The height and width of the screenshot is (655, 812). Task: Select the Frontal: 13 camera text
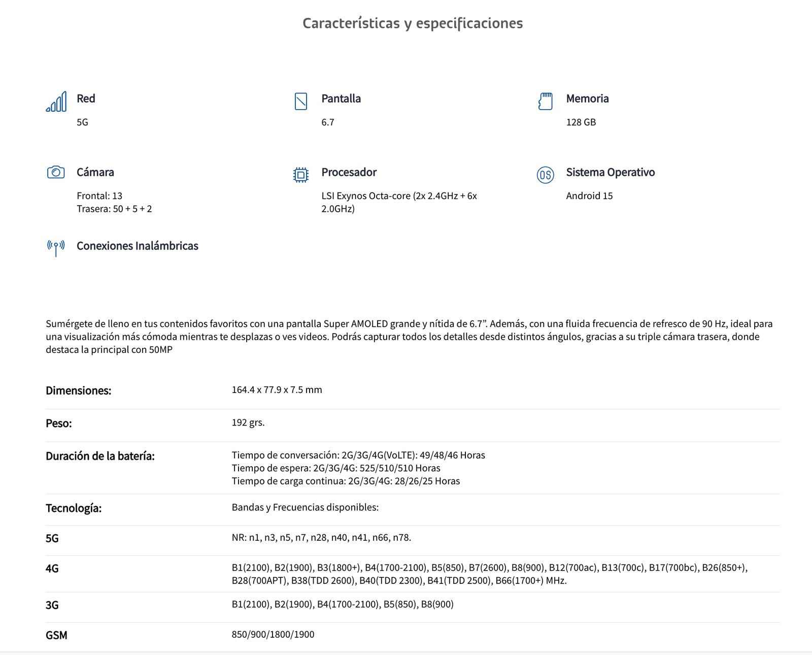99,196
